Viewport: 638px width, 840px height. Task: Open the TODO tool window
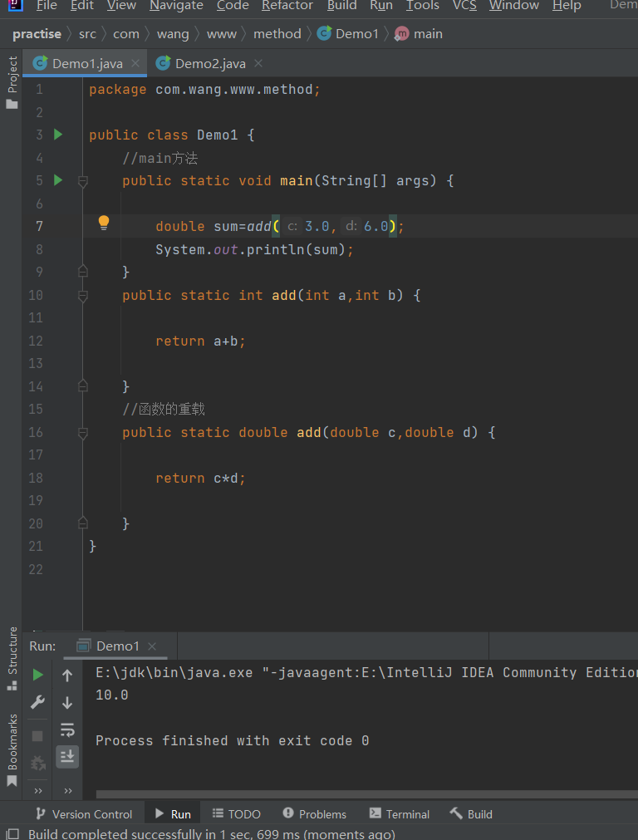236,814
